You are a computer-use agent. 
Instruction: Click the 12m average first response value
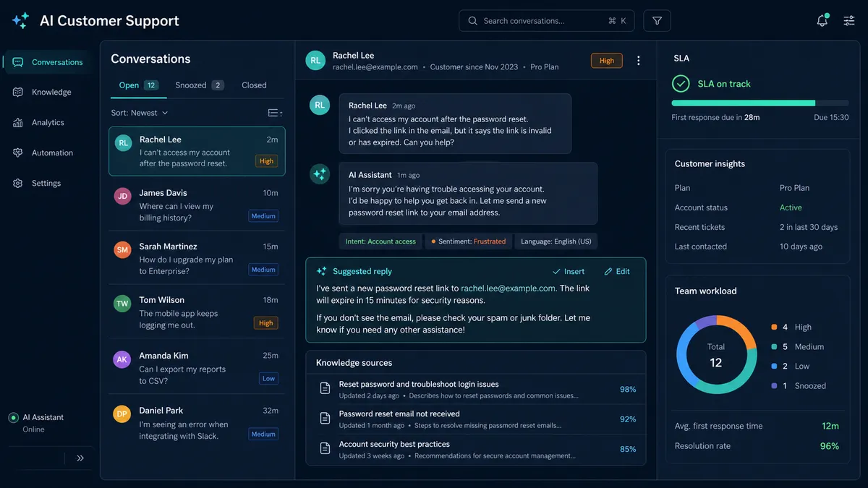pyautogui.click(x=830, y=426)
